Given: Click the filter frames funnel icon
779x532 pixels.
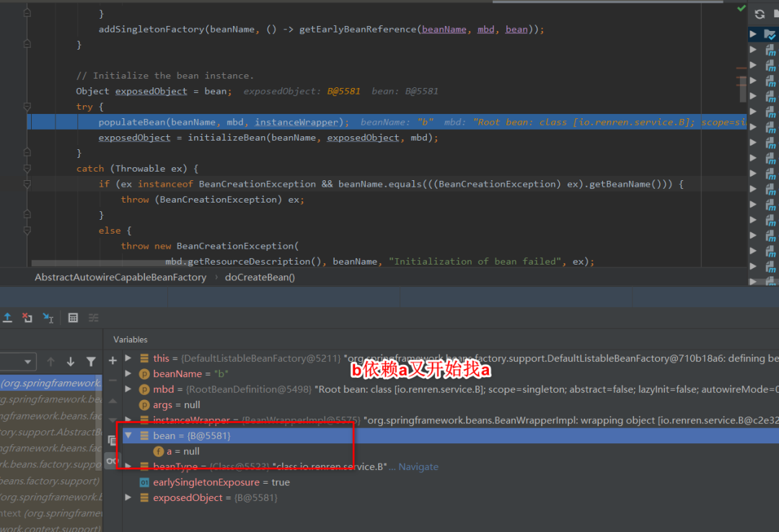Looking at the screenshot, I should 91,362.
